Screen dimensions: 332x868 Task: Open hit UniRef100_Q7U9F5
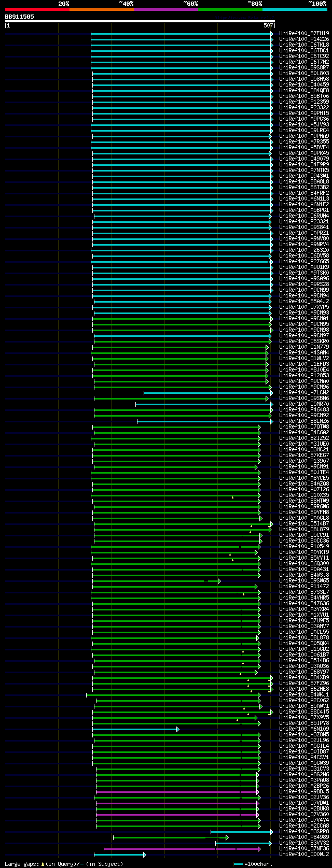(x=304, y=620)
